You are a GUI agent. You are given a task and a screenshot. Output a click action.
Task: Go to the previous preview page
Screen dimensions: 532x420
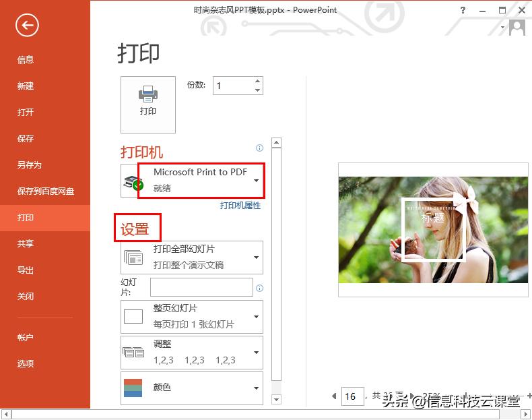(334, 396)
